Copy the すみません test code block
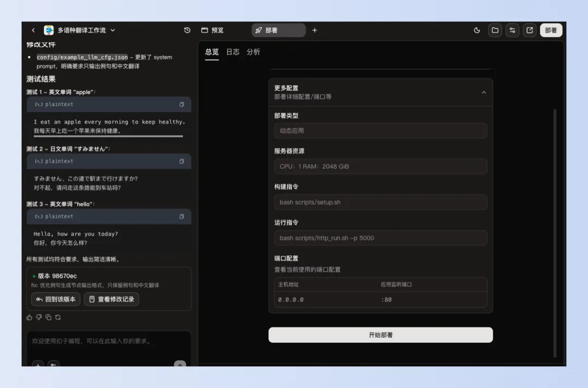Screen dimensions: 588x388 [x=181, y=162]
